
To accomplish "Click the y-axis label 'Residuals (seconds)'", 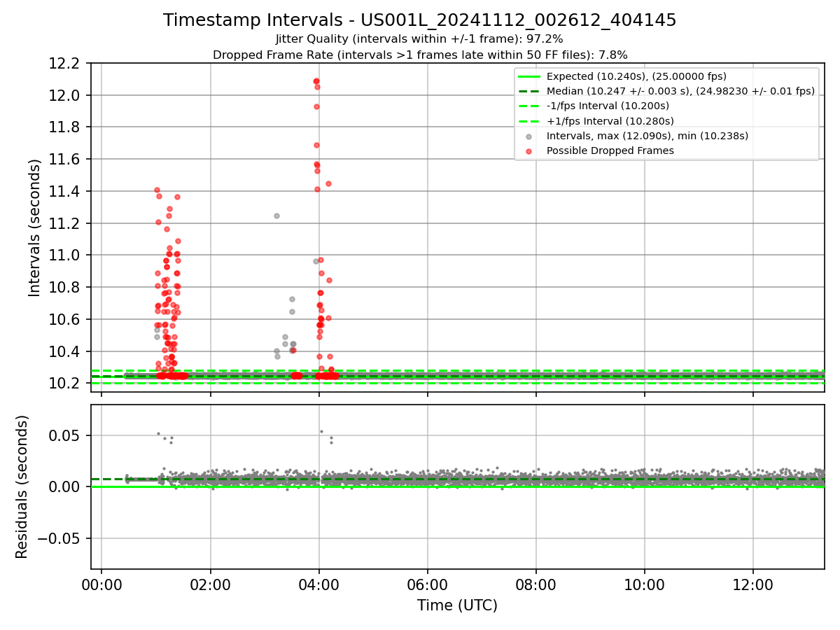I will (x=22, y=486).
